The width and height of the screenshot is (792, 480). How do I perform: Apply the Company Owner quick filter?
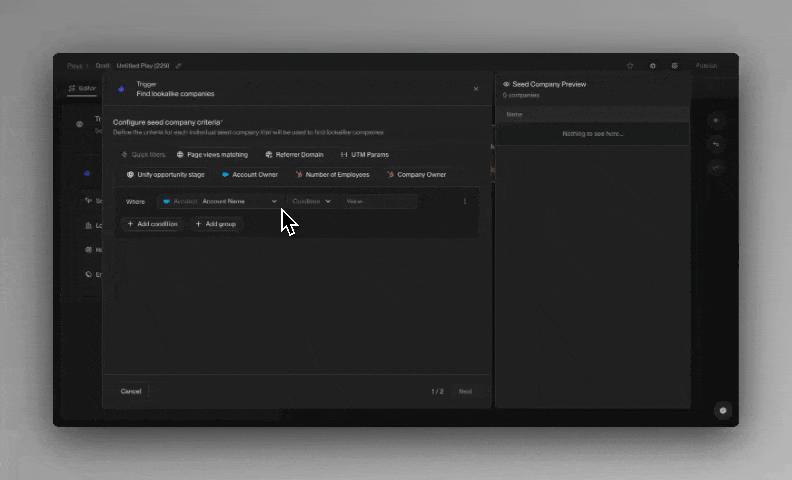(x=417, y=174)
